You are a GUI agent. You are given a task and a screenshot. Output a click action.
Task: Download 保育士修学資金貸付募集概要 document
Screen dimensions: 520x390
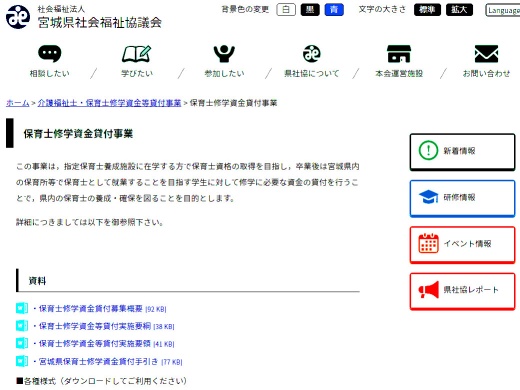pyautogui.click(x=91, y=309)
